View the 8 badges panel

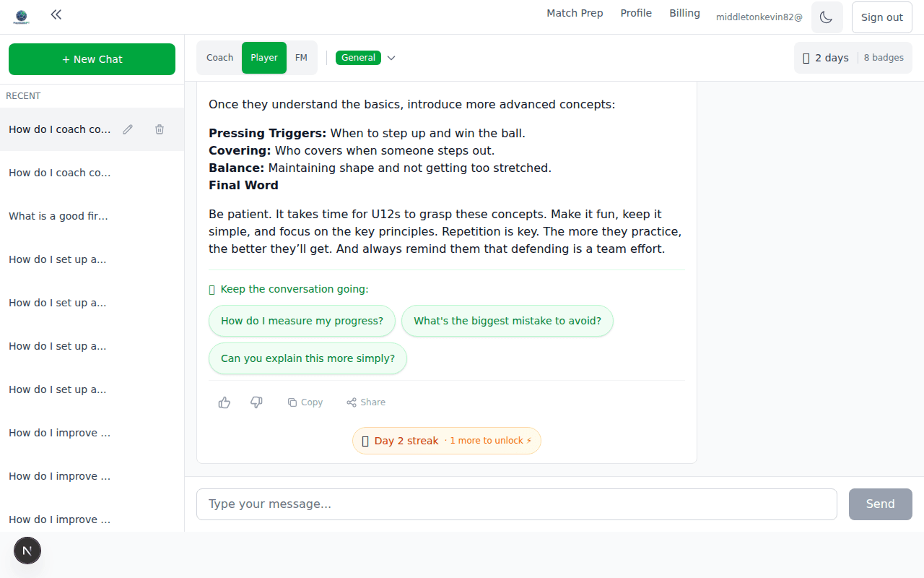coord(884,57)
